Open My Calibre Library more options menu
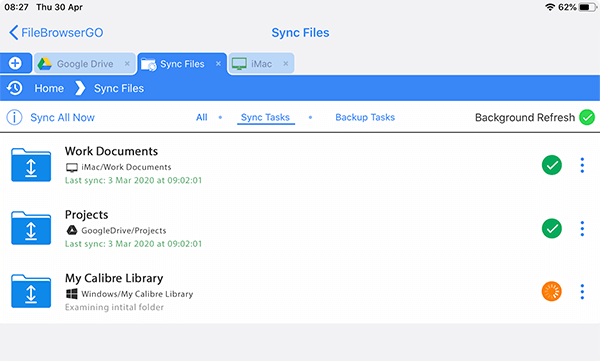600x361 pixels. [582, 292]
